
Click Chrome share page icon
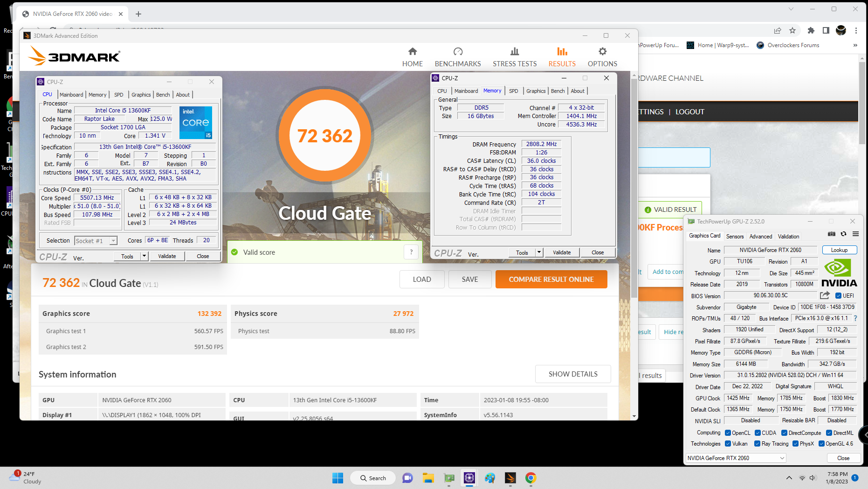(778, 30)
